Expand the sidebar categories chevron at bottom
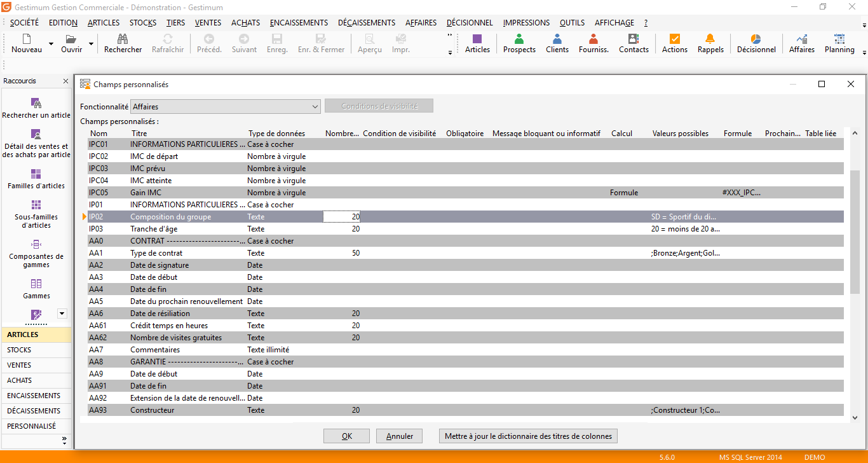 tap(64, 440)
